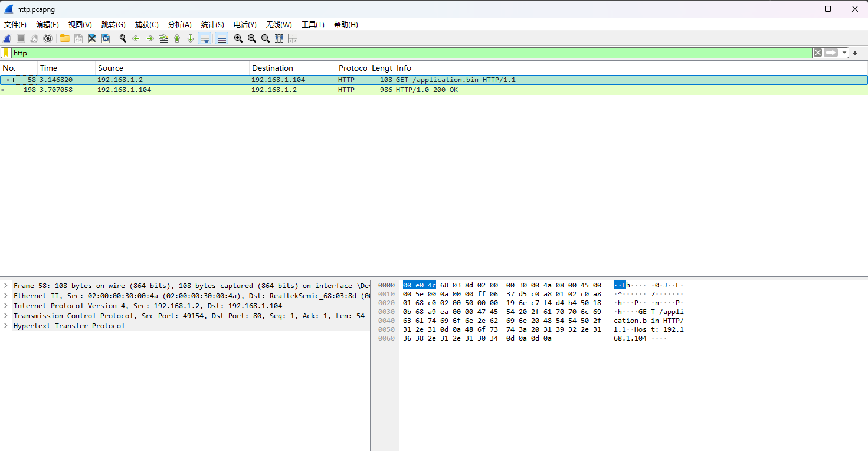Open Capture options gear icon
This screenshot has width=868, height=451.
(x=48, y=38)
